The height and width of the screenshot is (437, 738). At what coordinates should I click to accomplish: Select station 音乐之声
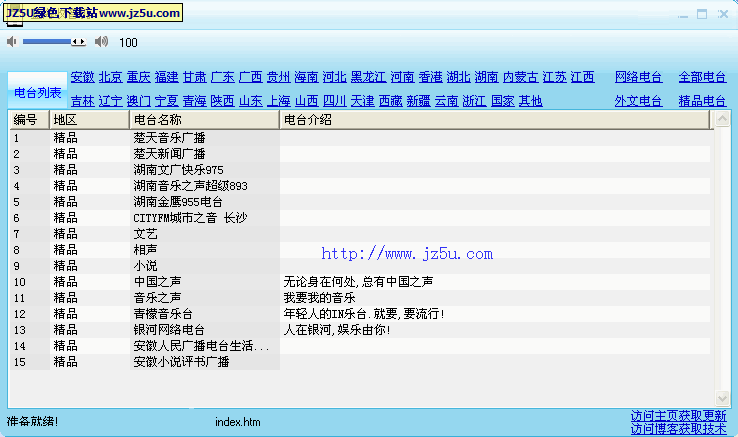click(158, 298)
